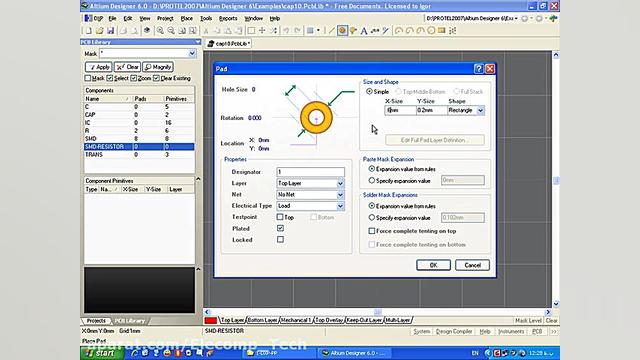Click the Windows Start button

tap(100, 353)
